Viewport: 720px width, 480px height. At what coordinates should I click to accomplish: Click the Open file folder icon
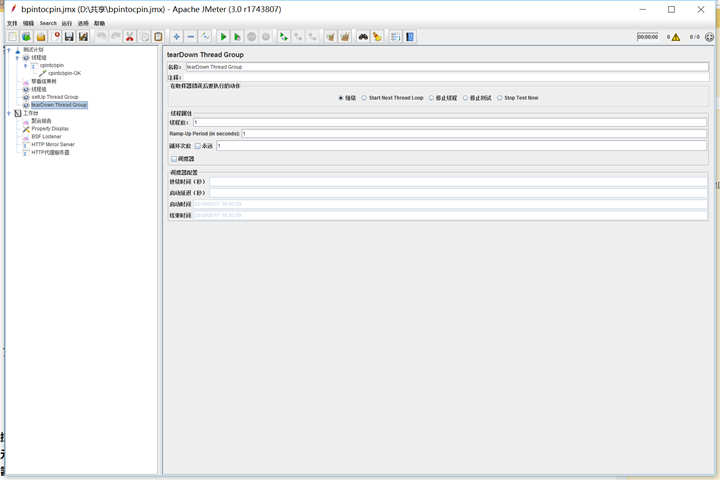coord(41,37)
